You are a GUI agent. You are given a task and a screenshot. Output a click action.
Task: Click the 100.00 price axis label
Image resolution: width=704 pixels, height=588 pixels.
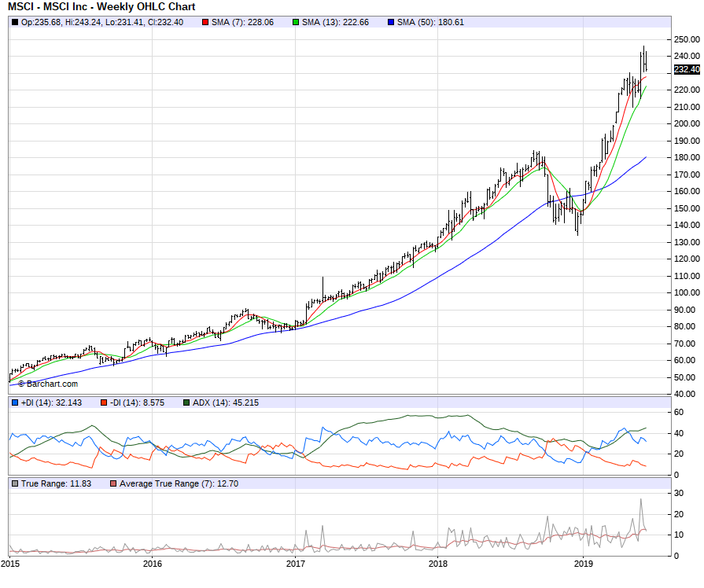(687, 292)
